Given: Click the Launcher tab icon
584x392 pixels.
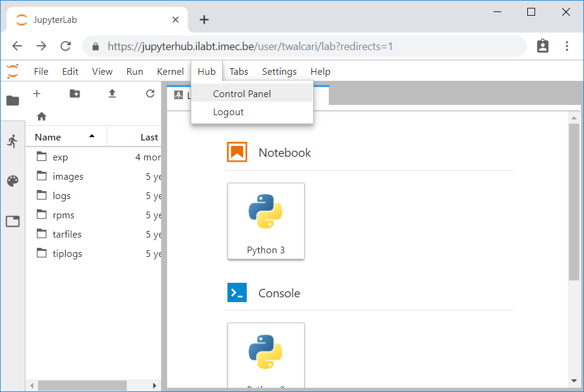Looking at the screenshot, I should click(x=179, y=95).
